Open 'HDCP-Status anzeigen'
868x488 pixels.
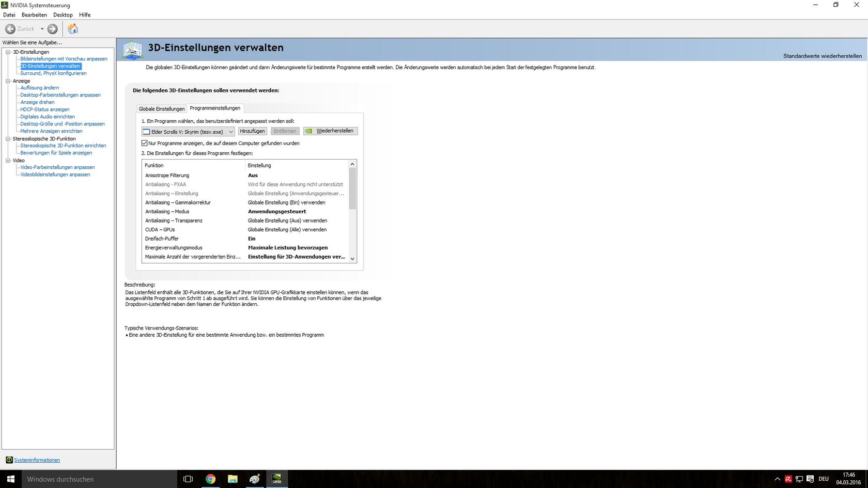[x=45, y=109]
